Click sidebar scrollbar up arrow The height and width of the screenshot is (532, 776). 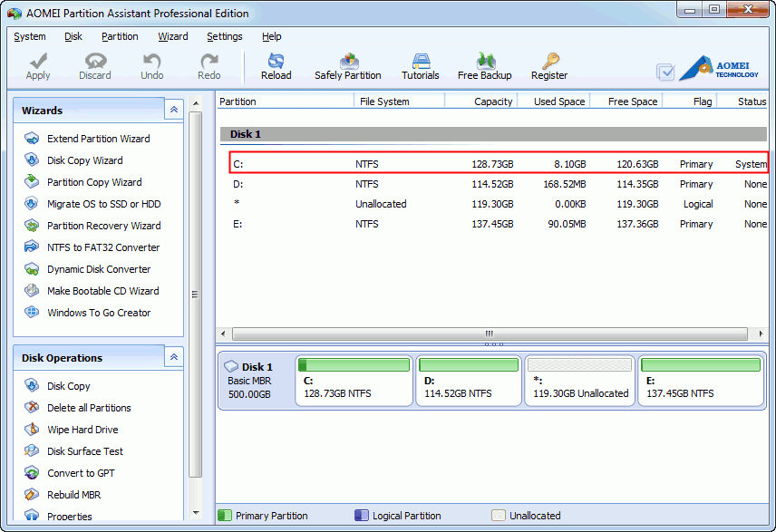tap(196, 103)
